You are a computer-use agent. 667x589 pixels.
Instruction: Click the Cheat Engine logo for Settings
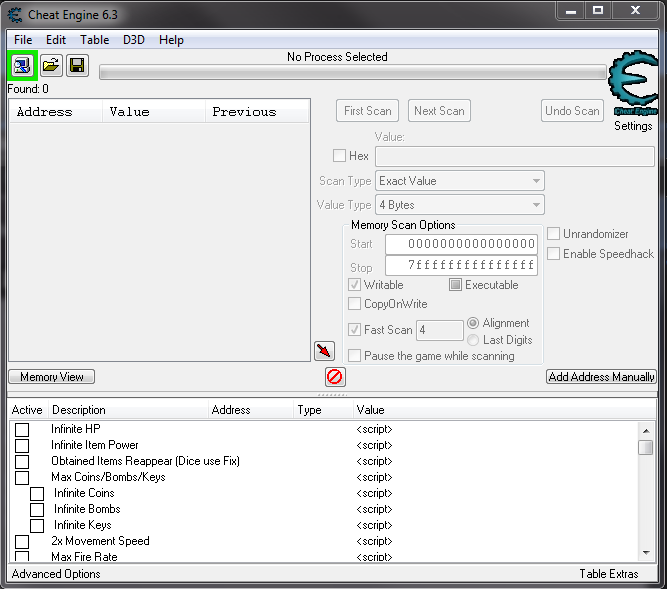[634, 83]
